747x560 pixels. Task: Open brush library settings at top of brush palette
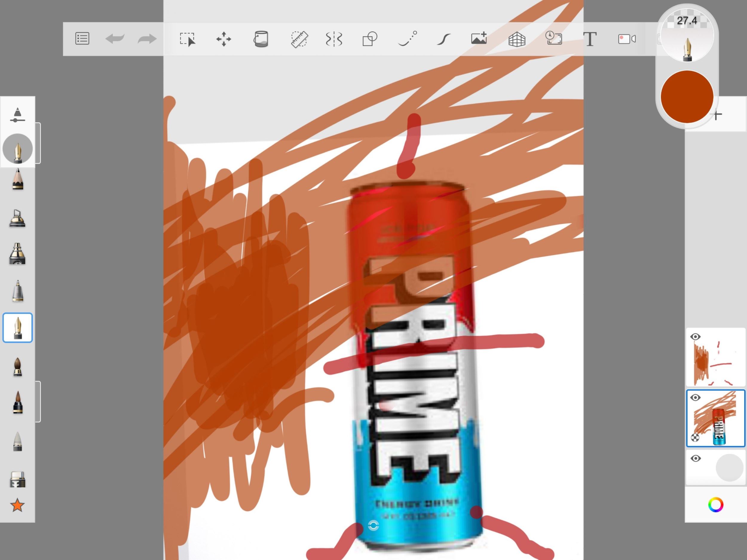(x=17, y=115)
